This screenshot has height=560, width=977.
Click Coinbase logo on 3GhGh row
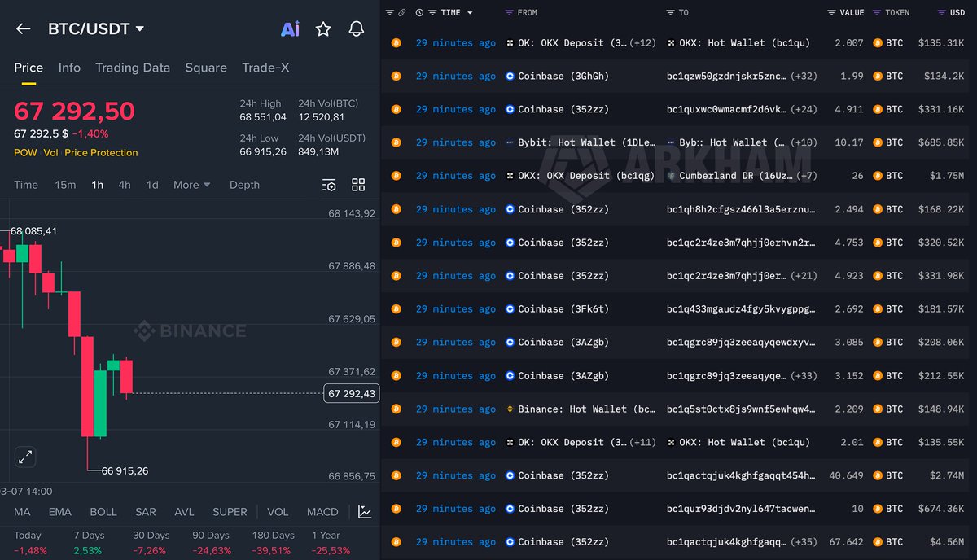[510, 77]
